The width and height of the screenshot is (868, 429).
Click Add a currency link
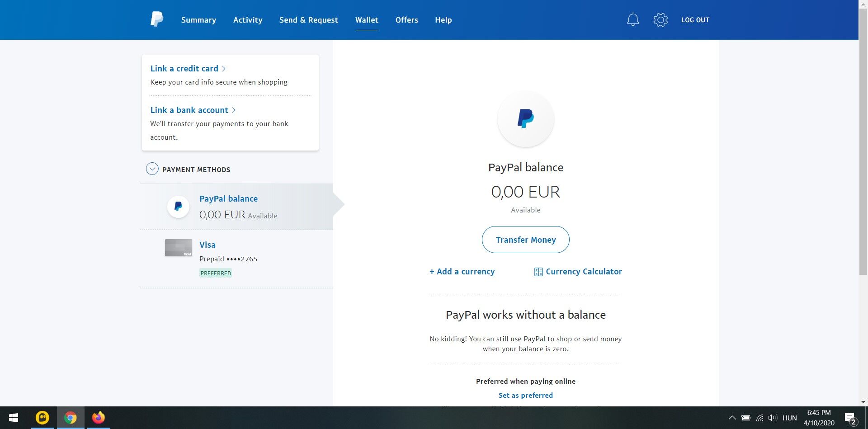coord(462,272)
